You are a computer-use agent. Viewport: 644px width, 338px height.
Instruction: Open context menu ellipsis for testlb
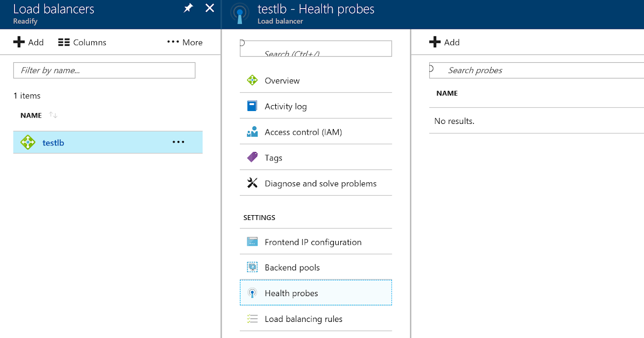[178, 142]
